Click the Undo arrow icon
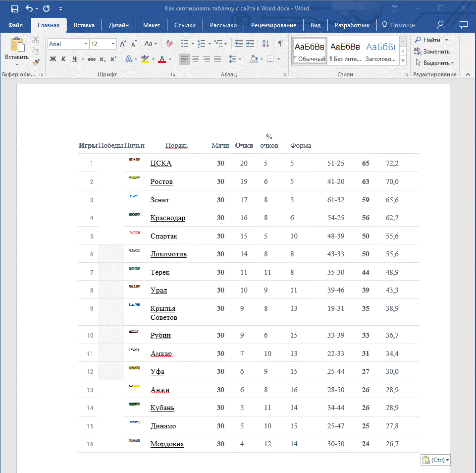476x473 pixels. click(29, 8)
